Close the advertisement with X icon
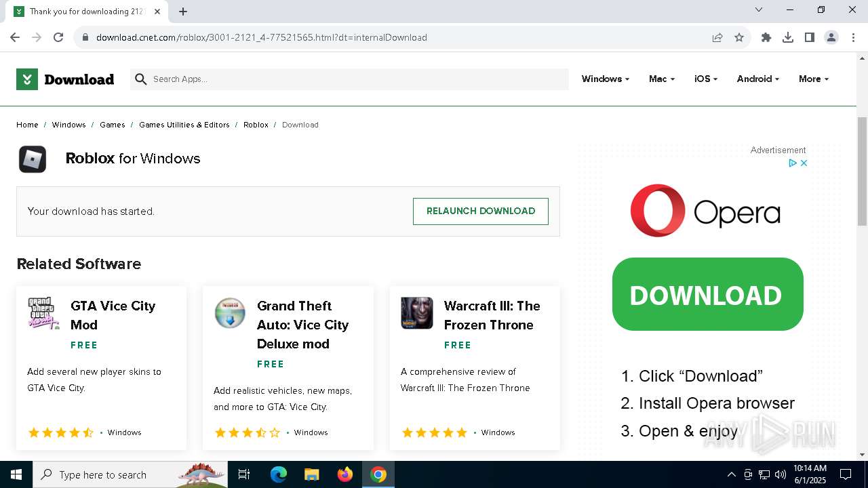This screenshot has height=488, width=868. click(x=804, y=163)
